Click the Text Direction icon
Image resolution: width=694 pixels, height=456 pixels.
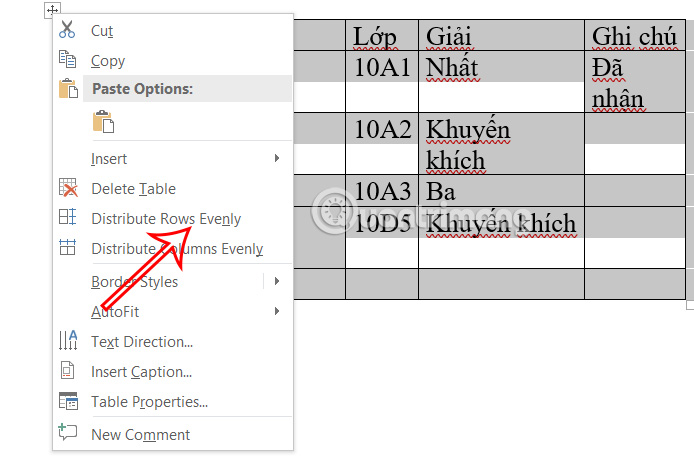(x=68, y=340)
